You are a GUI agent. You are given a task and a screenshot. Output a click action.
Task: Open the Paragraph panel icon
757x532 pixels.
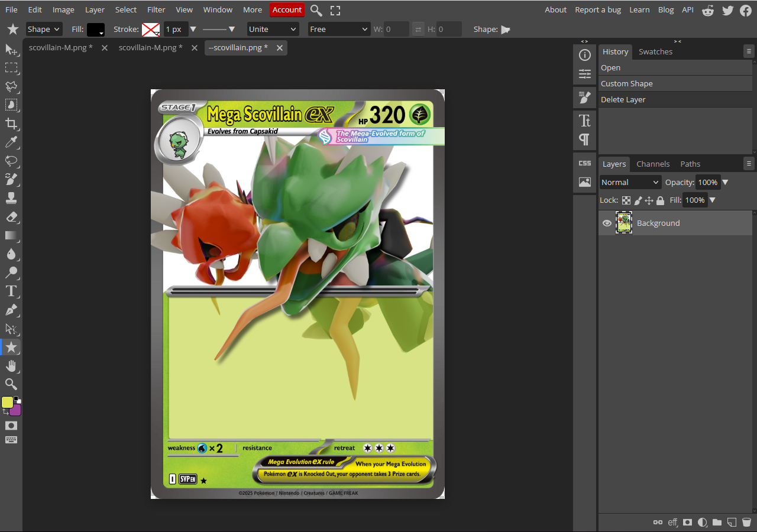[x=585, y=140]
